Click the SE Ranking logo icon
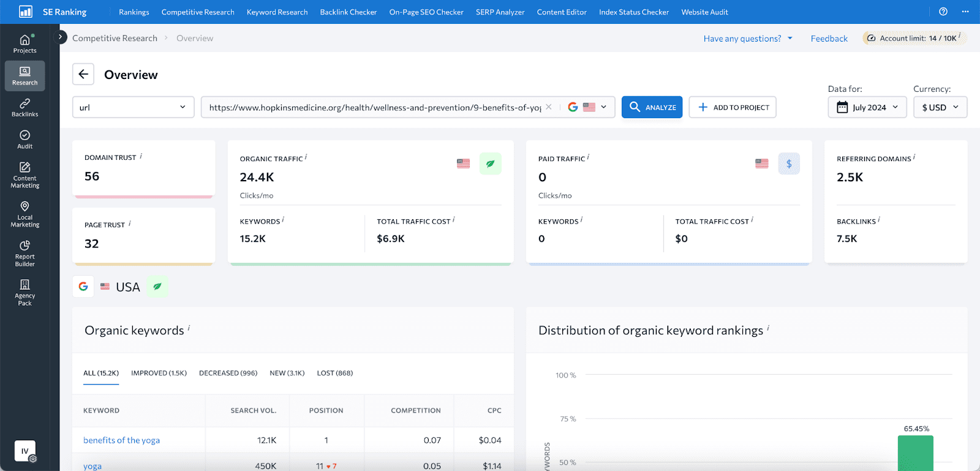The height and width of the screenshot is (471, 980). click(x=25, y=12)
